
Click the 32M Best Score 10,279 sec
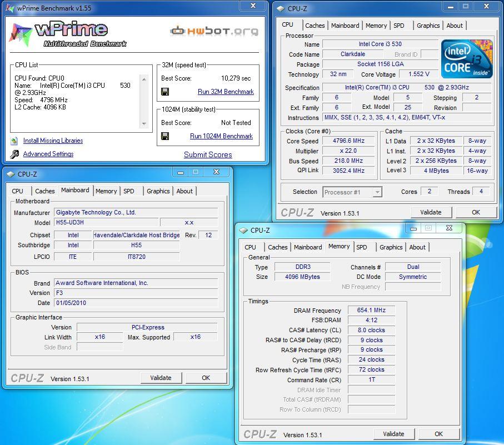(236, 78)
